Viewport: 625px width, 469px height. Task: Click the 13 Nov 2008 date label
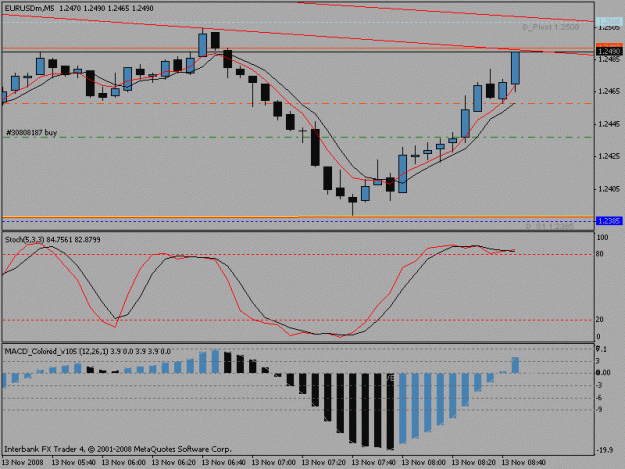tap(23, 462)
